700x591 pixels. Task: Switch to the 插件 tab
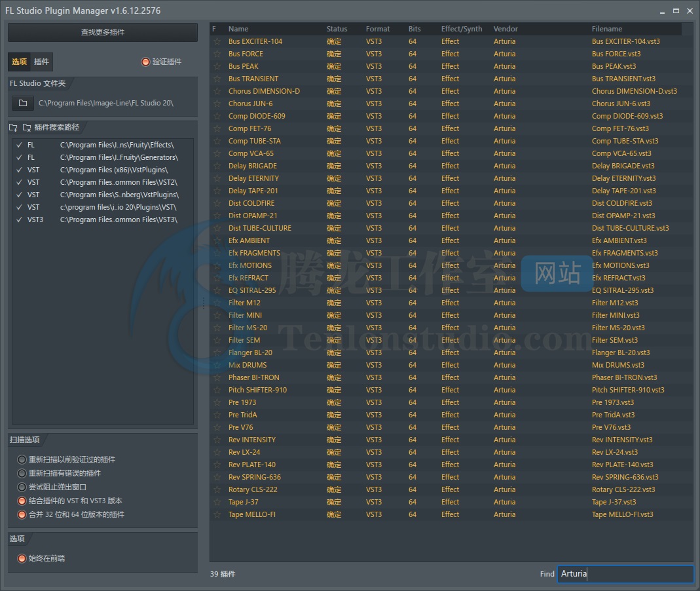click(x=41, y=62)
